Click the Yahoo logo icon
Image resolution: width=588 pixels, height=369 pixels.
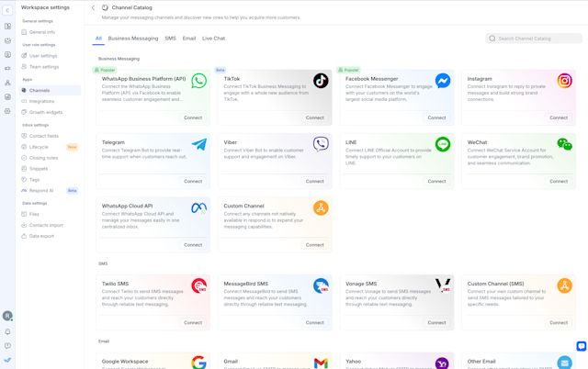point(442,363)
